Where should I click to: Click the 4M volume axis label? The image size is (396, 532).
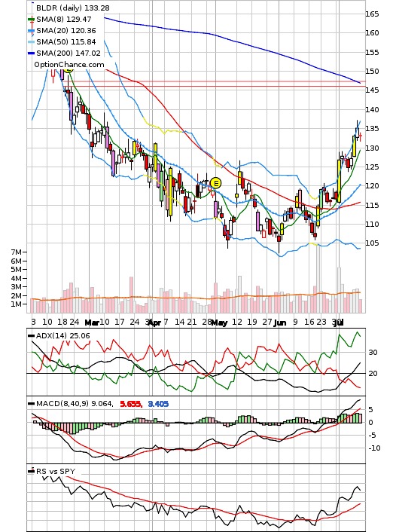click(x=17, y=278)
